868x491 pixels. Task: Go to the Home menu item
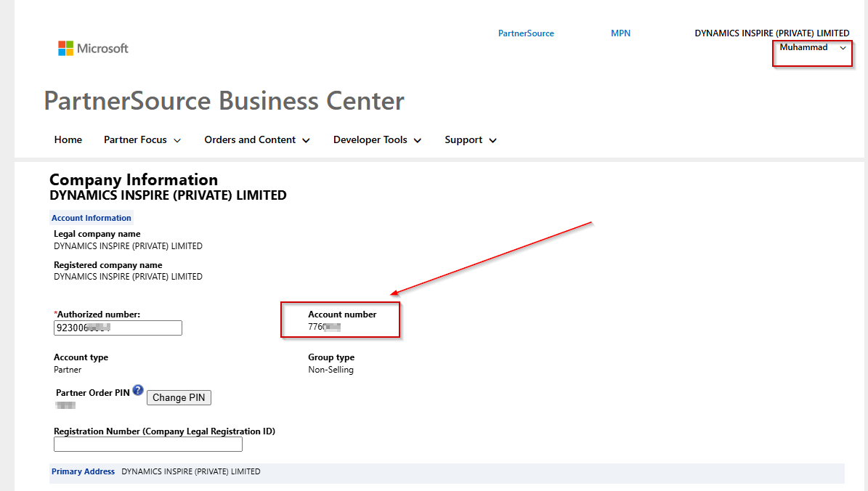point(68,140)
